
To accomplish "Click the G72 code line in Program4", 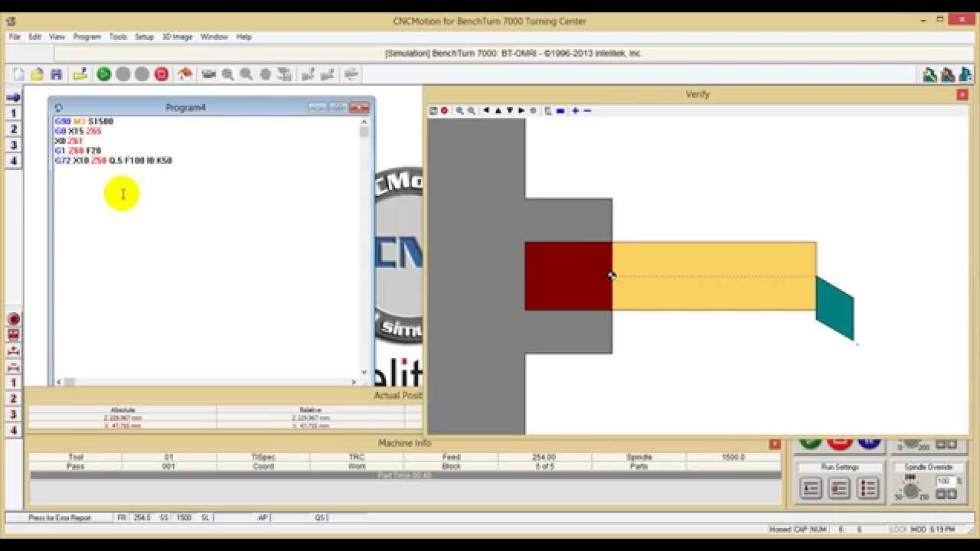I will [x=113, y=161].
